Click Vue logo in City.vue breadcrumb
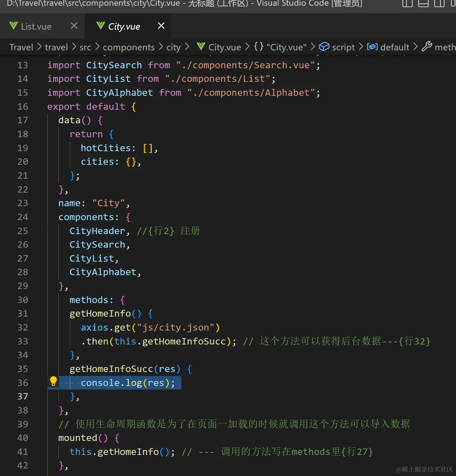456x476 pixels. (201, 46)
